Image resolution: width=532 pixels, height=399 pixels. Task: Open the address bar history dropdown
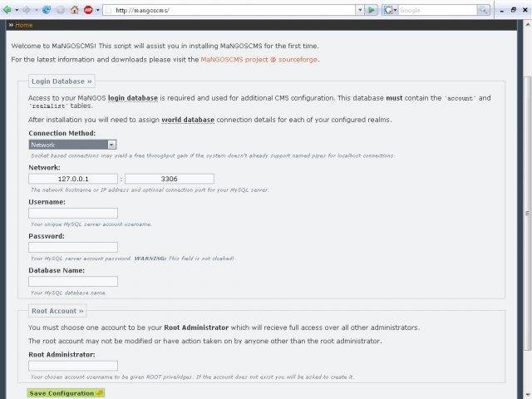tap(360, 10)
